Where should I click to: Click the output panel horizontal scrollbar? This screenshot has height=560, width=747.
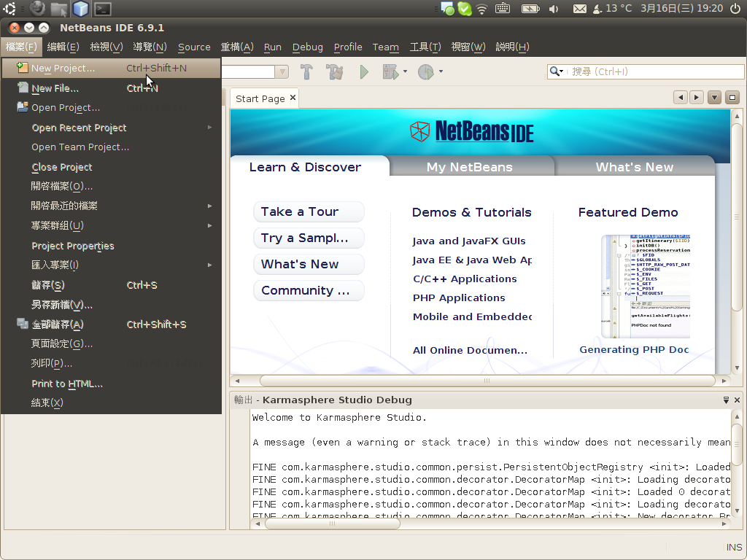pos(332,524)
